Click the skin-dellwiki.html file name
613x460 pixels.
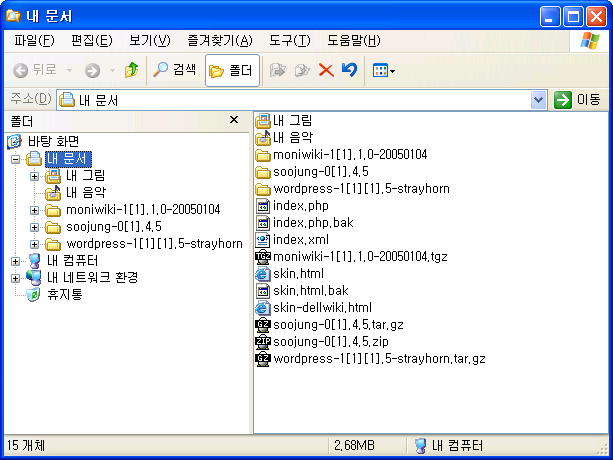[323, 308]
